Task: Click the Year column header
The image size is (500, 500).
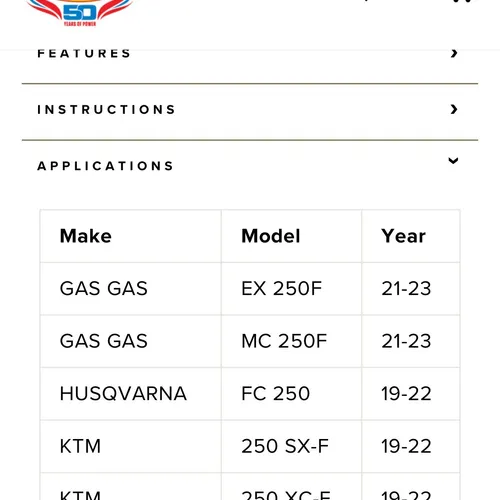Action: [403, 236]
